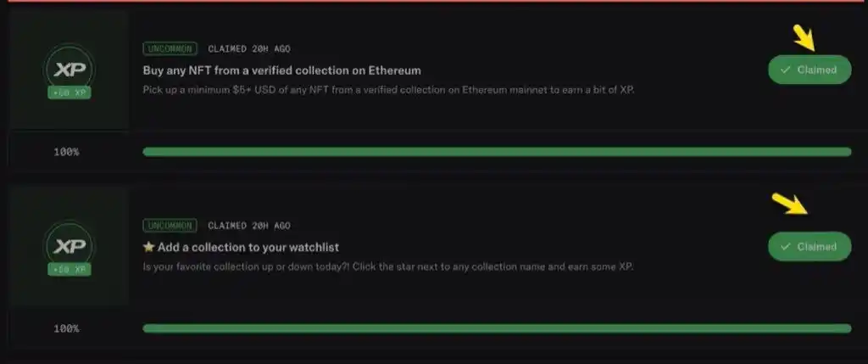
Task: Select the XP reward badge under the watchlist quest emblem
Action: pyautogui.click(x=70, y=270)
